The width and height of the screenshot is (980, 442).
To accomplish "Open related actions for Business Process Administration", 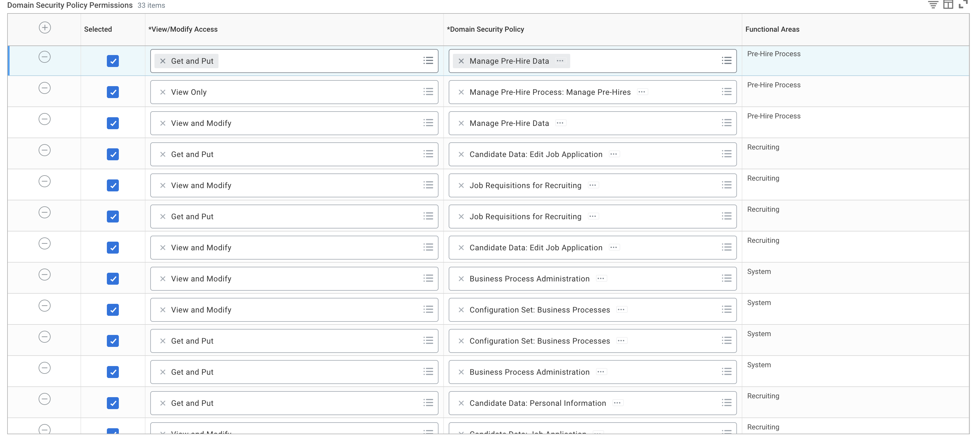I will coord(601,279).
